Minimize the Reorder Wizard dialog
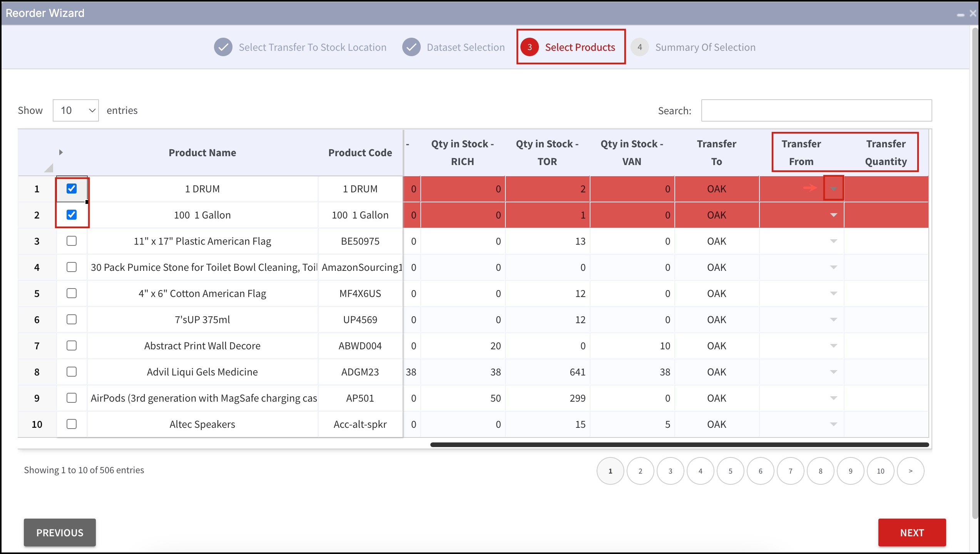Screen dimensions: 980x554 coord(960,15)
